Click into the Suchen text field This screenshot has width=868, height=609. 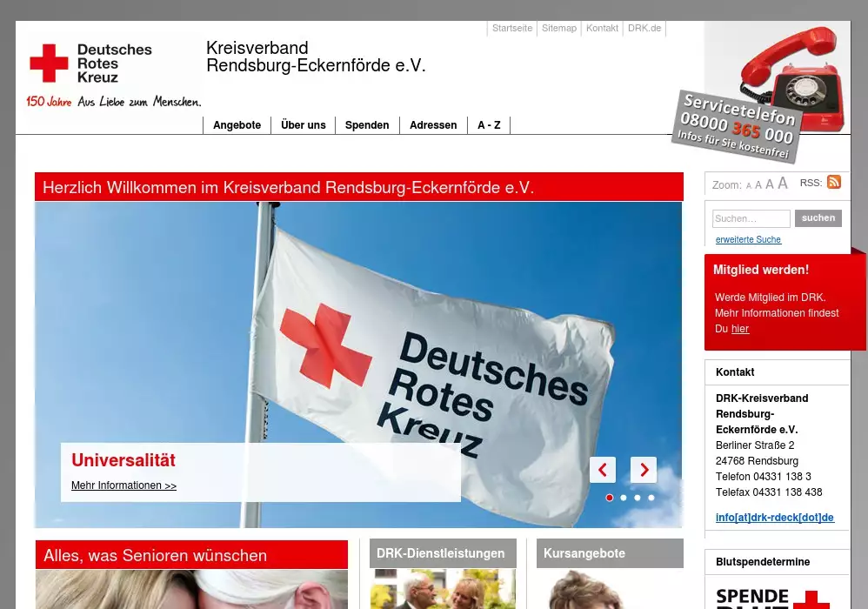751,218
